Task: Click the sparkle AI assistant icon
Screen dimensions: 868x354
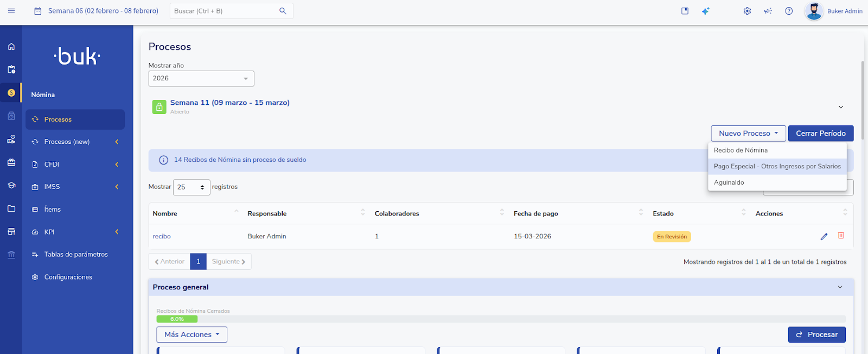Action: [x=705, y=11]
